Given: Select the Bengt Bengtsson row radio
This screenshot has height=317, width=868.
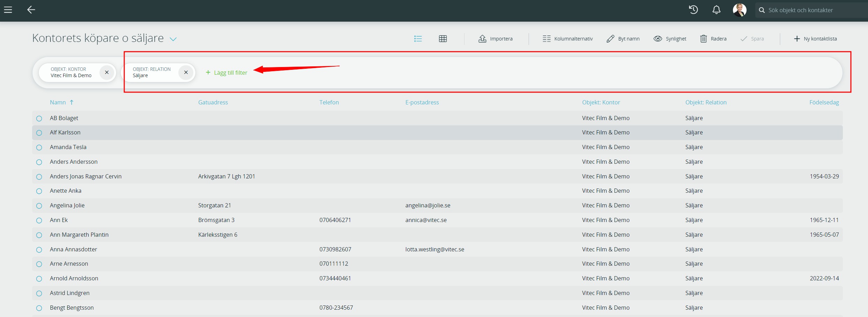Looking at the screenshot, I should (x=39, y=308).
